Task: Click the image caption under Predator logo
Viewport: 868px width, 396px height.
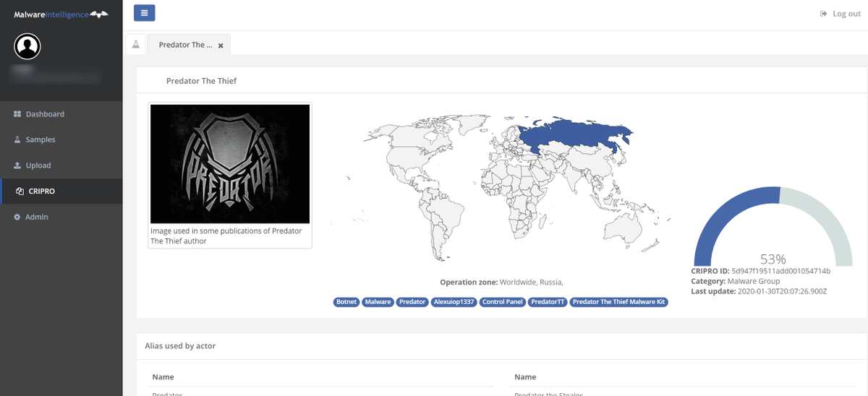Action: click(x=226, y=236)
